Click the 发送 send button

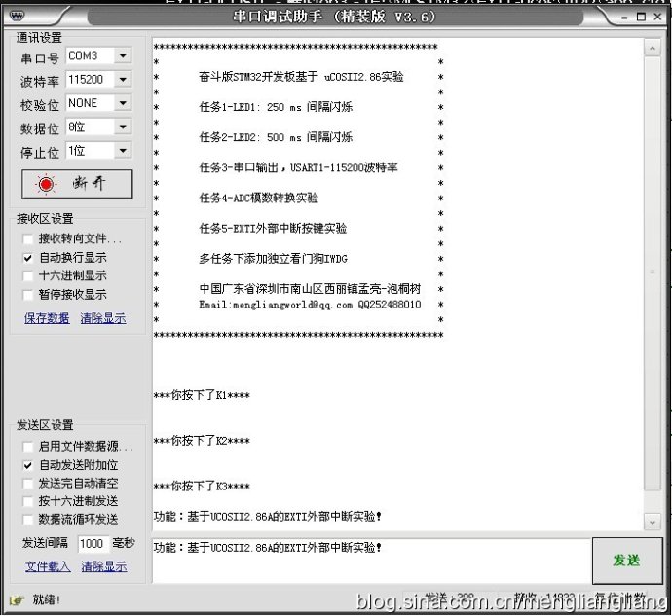click(627, 561)
